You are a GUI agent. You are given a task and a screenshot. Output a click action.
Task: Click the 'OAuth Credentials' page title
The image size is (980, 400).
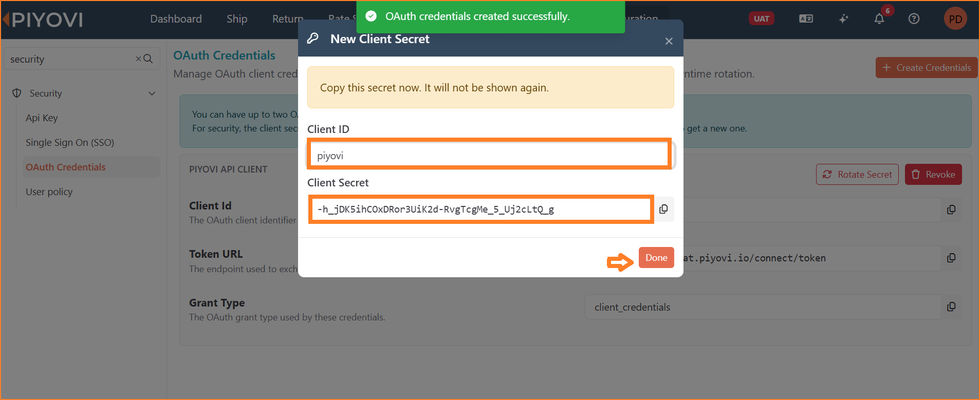(x=225, y=55)
